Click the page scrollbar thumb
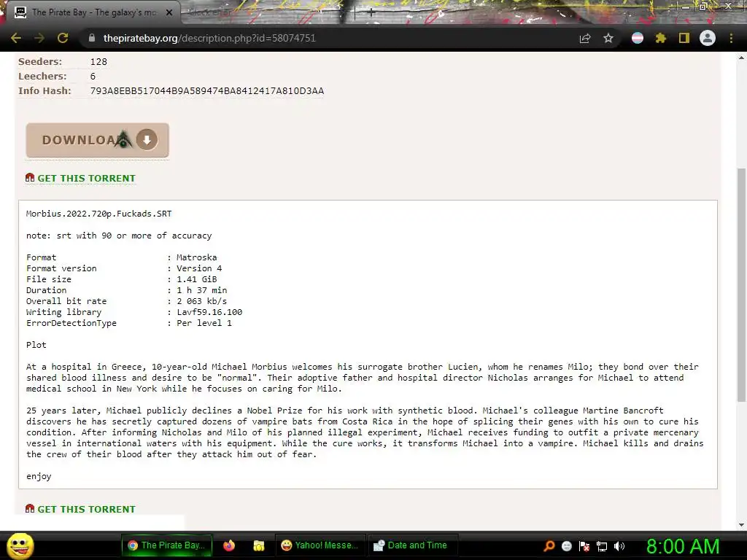The height and width of the screenshot is (560, 747). coord(741,284)
